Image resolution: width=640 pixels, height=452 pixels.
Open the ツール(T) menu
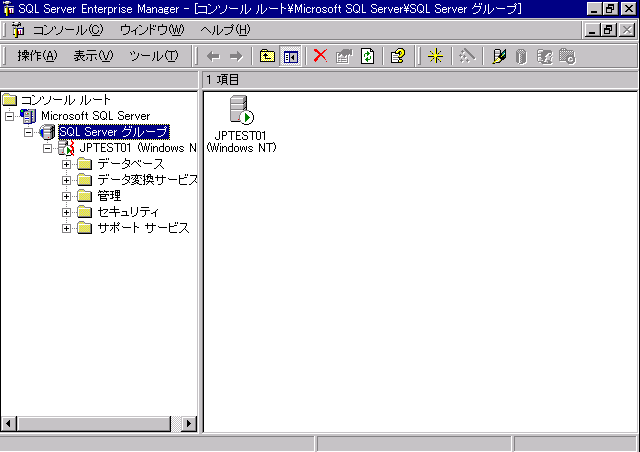[153, 56]
